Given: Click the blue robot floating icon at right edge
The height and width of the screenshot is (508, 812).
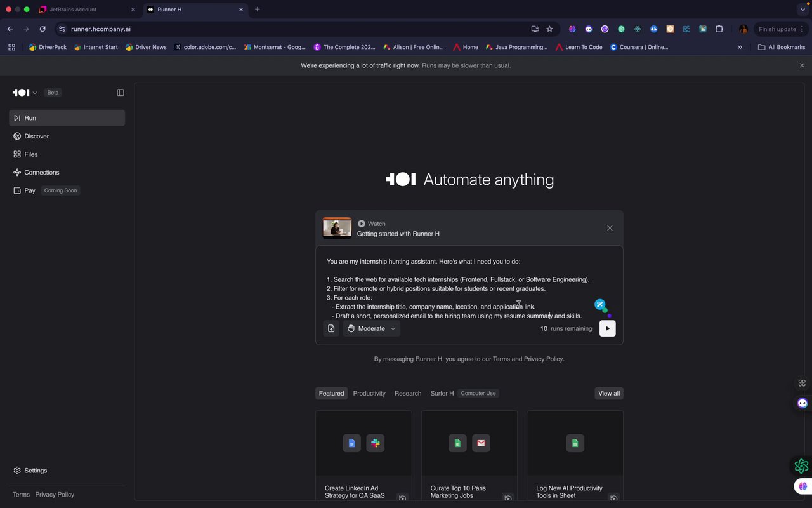Looking at the screenshot, I should pos(802,403).
